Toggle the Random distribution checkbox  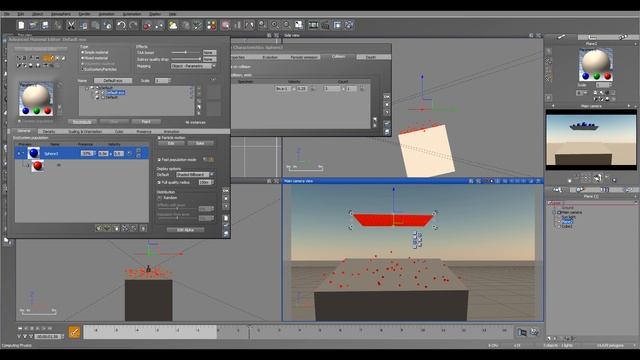160,198
